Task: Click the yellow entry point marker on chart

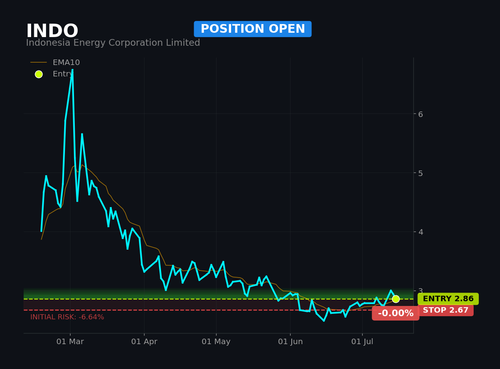Action: (396, 299)
